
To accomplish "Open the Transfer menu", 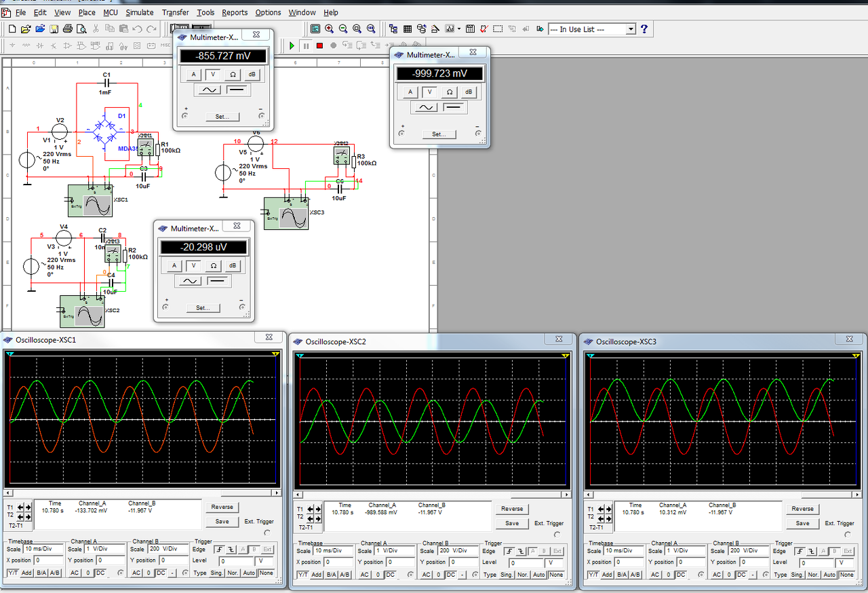I will (x=175, y=12).
